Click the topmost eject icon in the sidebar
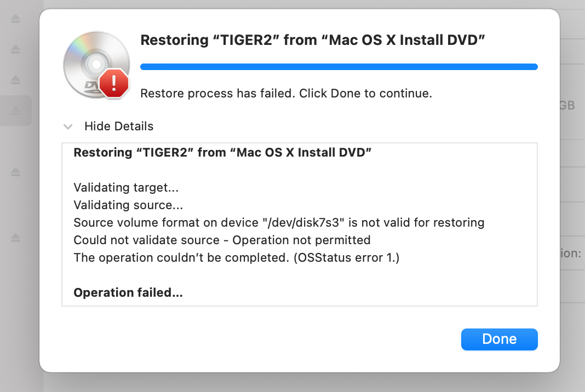Image resolution: width=585 pixels, height=392 pixels. 15,19
